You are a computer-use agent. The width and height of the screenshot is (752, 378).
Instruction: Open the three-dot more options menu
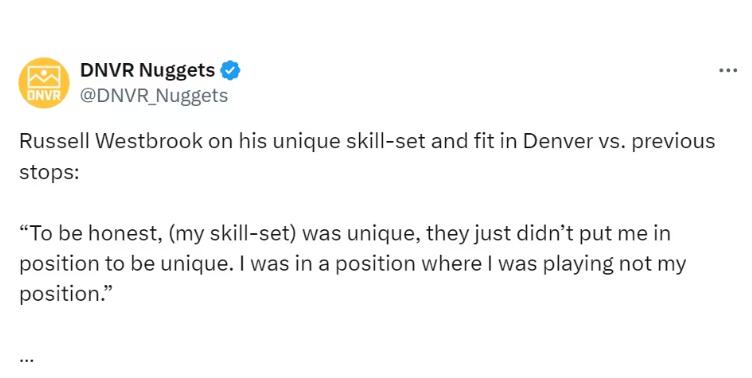tap(728, 71)
